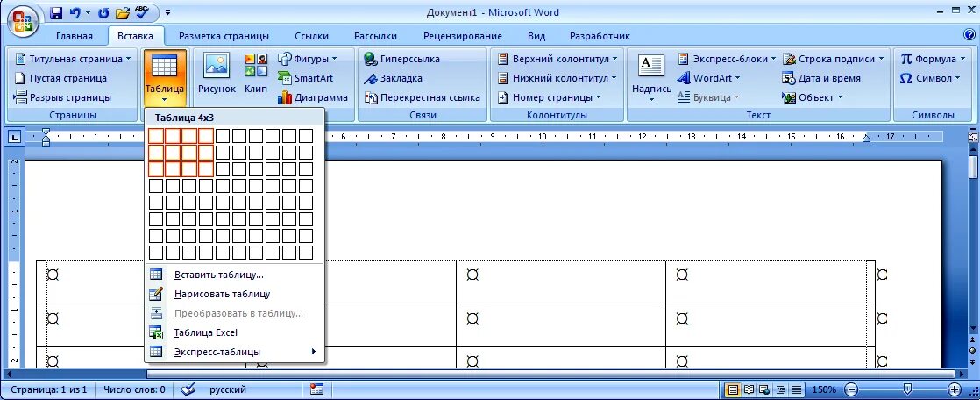980x400 pixels.
Task: Open the Клип clip art icon
Action: click(x=256, y=74)
